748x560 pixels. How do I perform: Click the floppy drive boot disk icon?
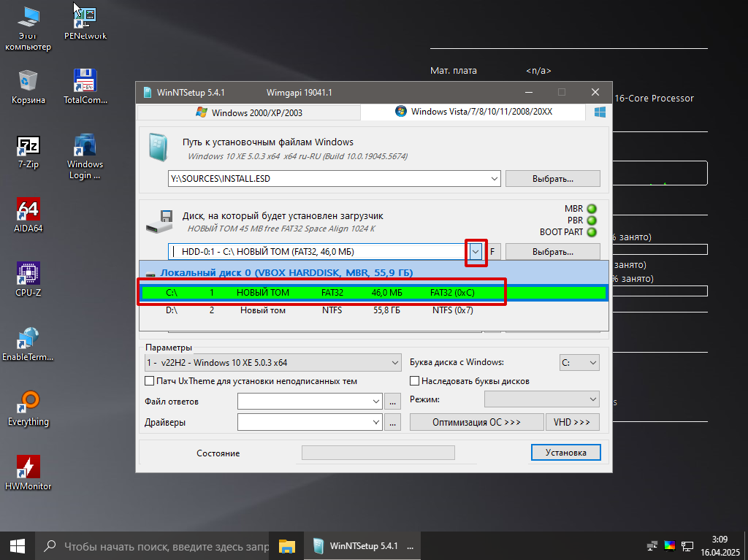[159, 222]
